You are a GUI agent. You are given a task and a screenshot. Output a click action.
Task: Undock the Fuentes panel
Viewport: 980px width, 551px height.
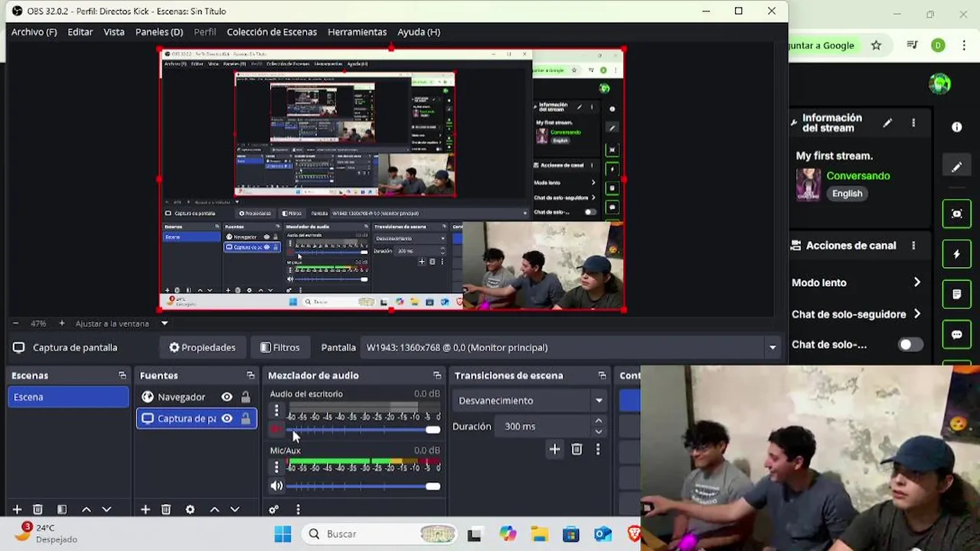tap(250, 376)
